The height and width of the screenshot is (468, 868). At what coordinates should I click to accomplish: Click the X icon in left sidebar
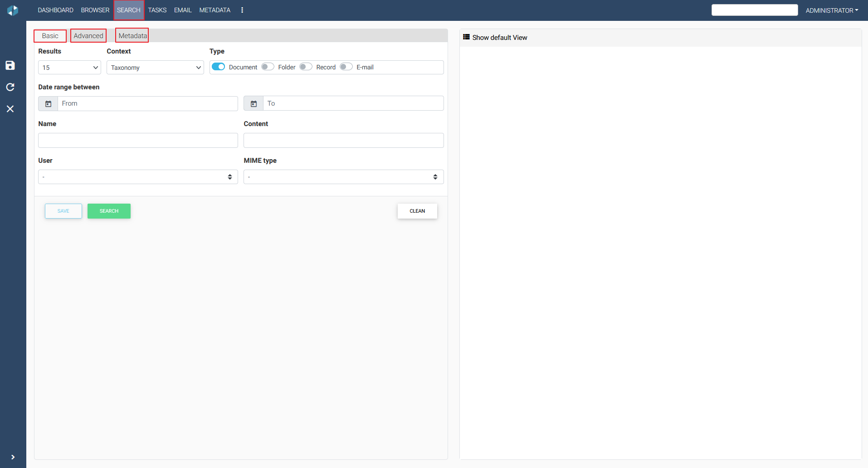point(10,109)
